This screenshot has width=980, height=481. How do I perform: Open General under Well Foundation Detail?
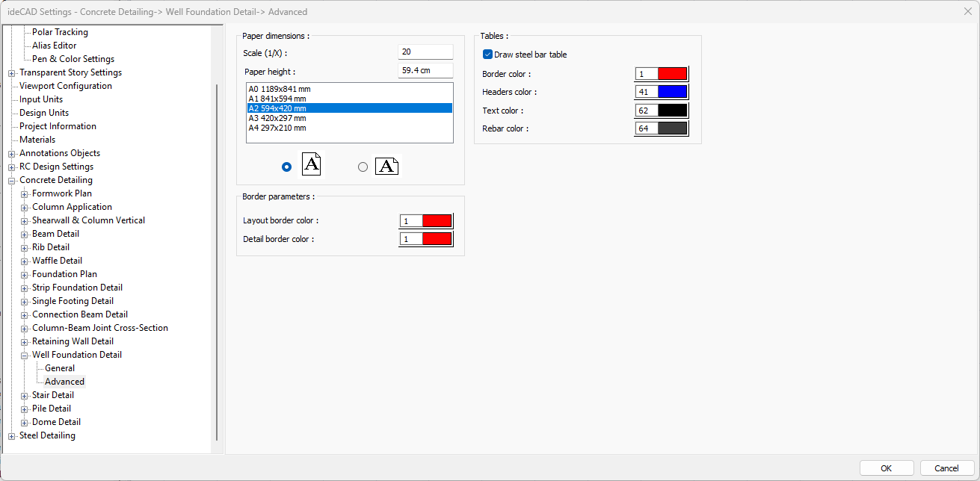[60, 368]
